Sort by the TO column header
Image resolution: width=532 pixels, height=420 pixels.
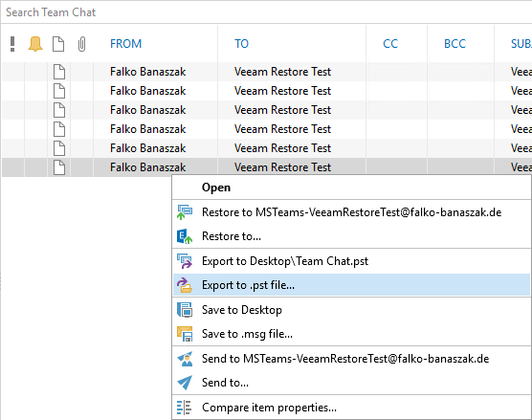pyautogui.click(x=241, y=44)
